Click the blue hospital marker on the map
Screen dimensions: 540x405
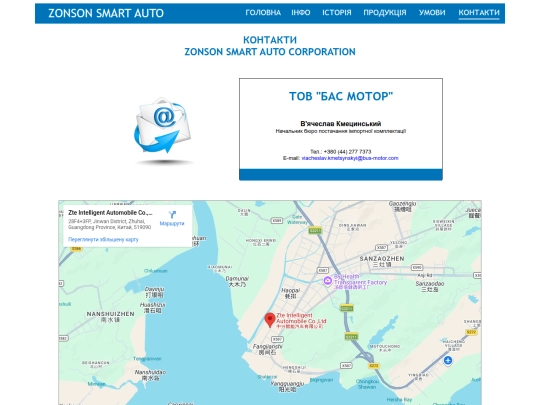[x=448, y=361]
